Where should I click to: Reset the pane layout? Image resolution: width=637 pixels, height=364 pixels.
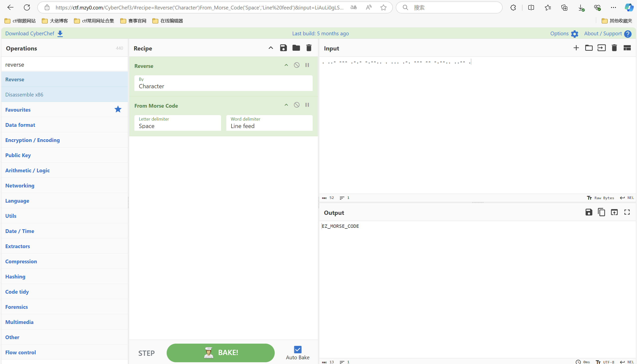pos(627,48)
